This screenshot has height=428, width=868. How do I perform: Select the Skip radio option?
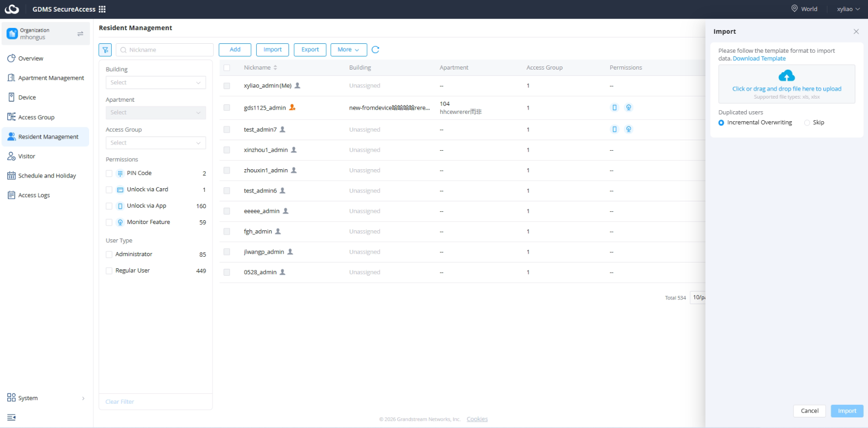click(807, 123)
